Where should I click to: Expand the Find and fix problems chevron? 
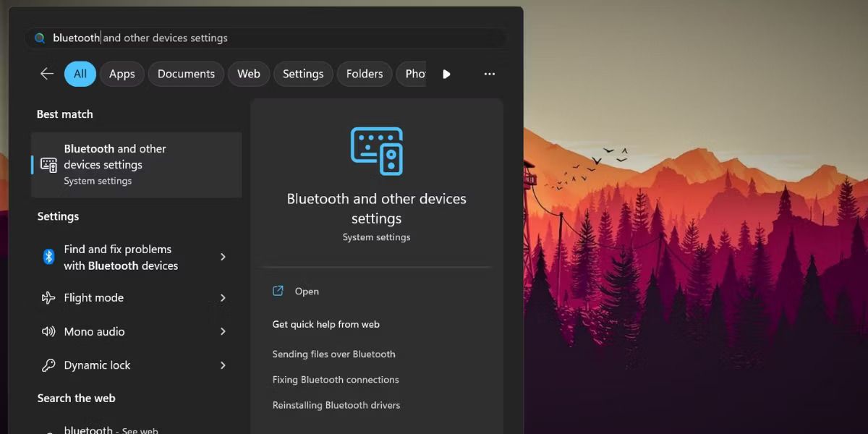click(223, 257)
